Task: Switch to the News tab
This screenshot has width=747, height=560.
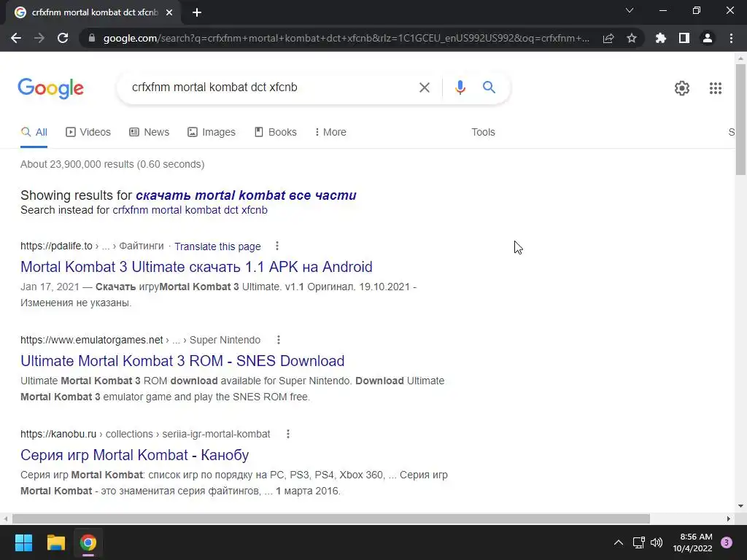Action: coord(149,133)
